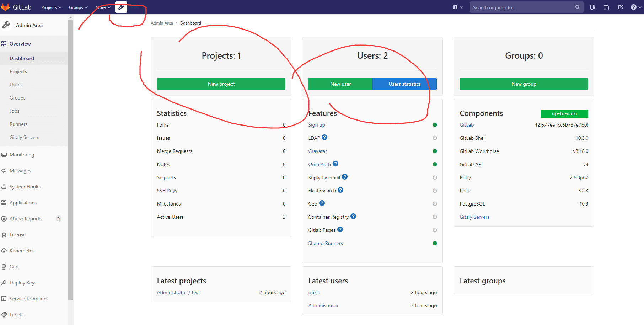Expand the Groups dropdown in navbar
The width and height of the screenshot is (644, 325).
[78, 7]
